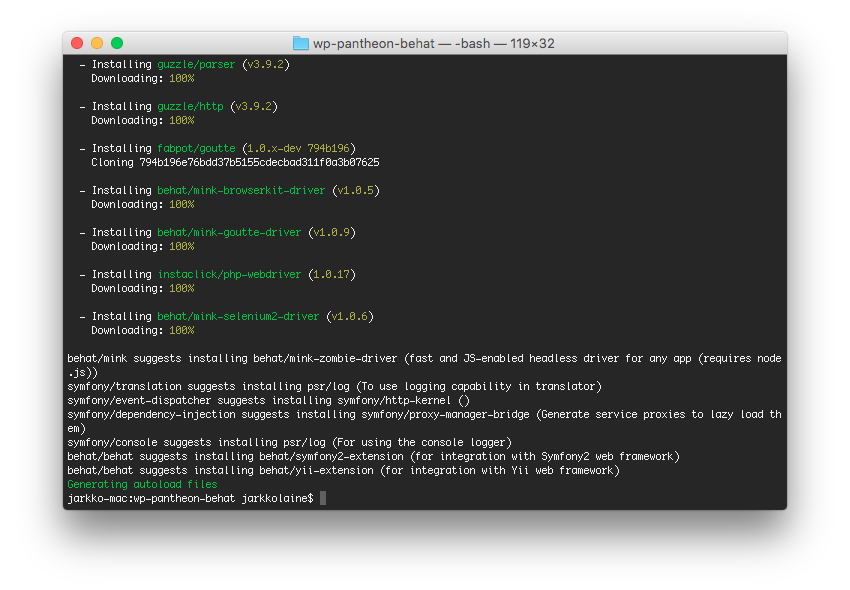The image size is (850, 590).
Task: Click the behat/mink-browserkit-driver package name
Action: pyautogui.click(x=241, y=190)
